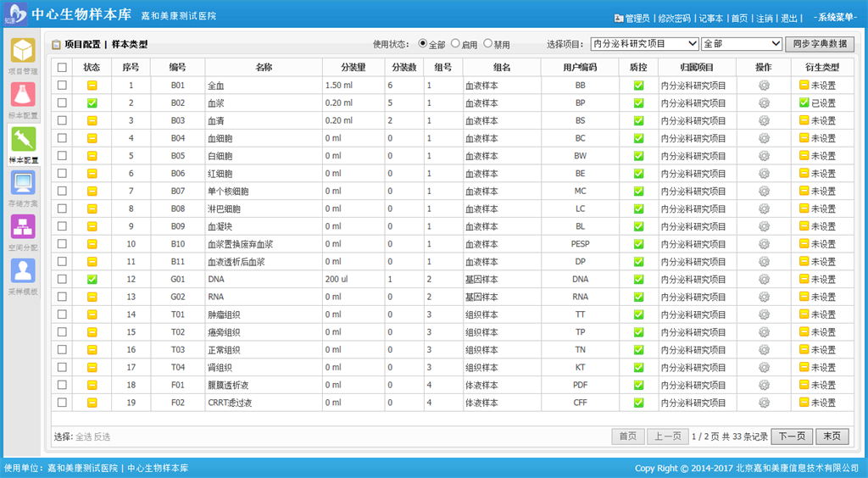Viewport: 868px width, 478px height.
Task: Click the gear icon for 全血 row
Action: (x=763, y=86)
